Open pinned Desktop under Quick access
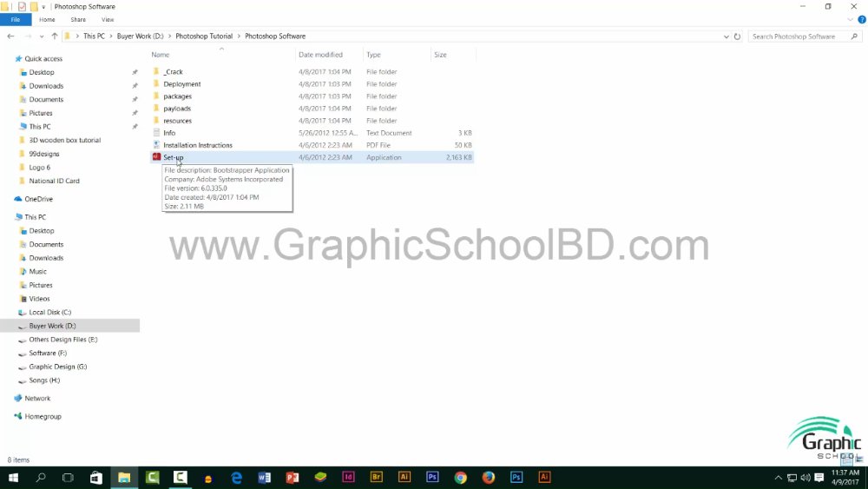Image resolution: width=868 pixels, height=489 pixels. point(42,73)
